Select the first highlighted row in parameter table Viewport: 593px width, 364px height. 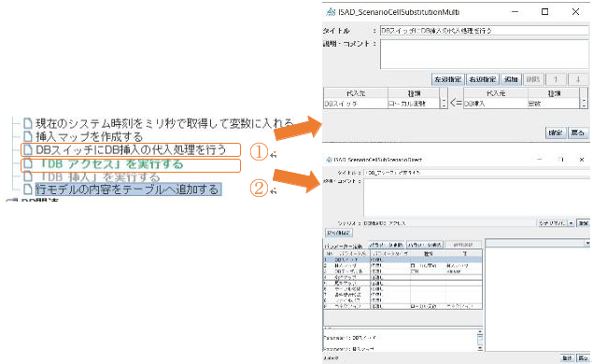coord(402,260)
